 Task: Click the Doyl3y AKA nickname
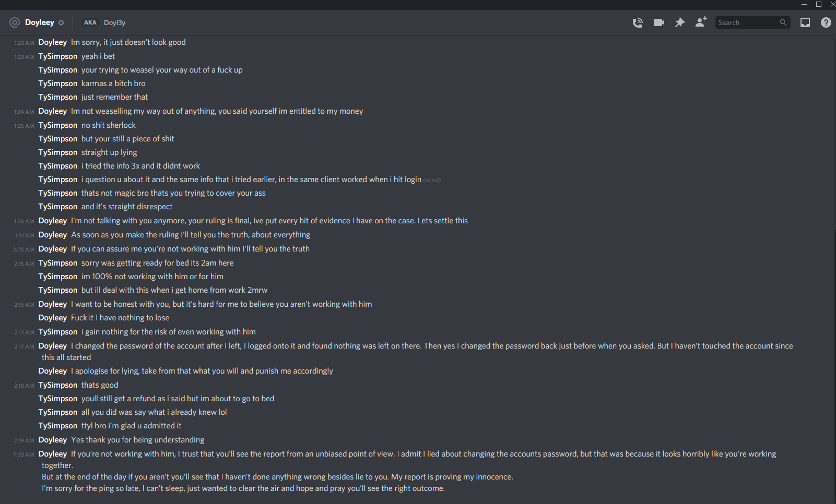[x=114, y=22]
